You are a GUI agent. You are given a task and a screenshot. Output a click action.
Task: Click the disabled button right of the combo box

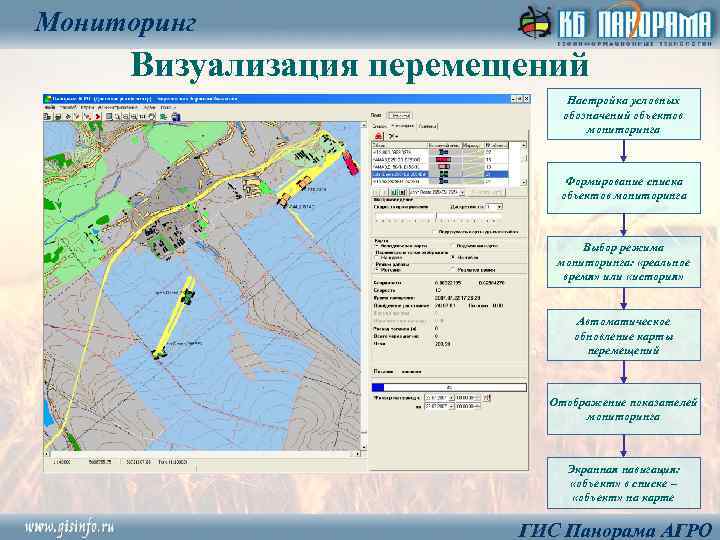point(486,192)
